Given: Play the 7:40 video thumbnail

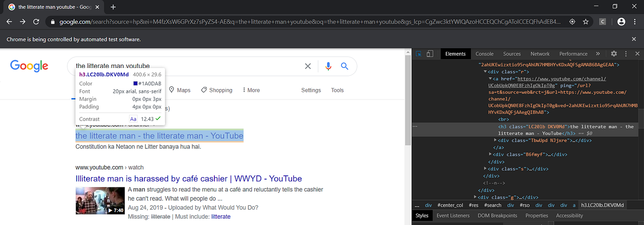Looking at the screenshot, I should tap(100, 200).
